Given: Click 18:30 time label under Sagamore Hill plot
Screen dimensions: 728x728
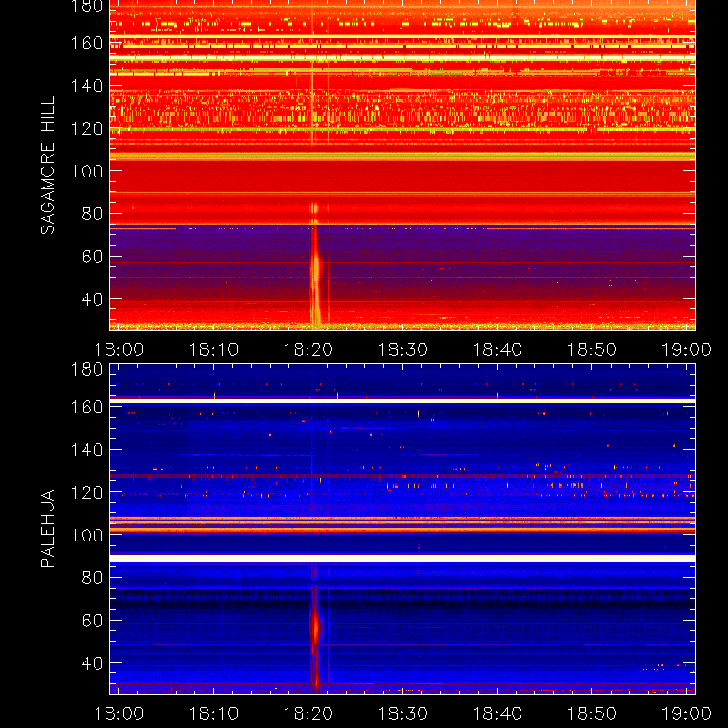Looking at the screenshot, I should pyautogui.click(x=402, y=349).
